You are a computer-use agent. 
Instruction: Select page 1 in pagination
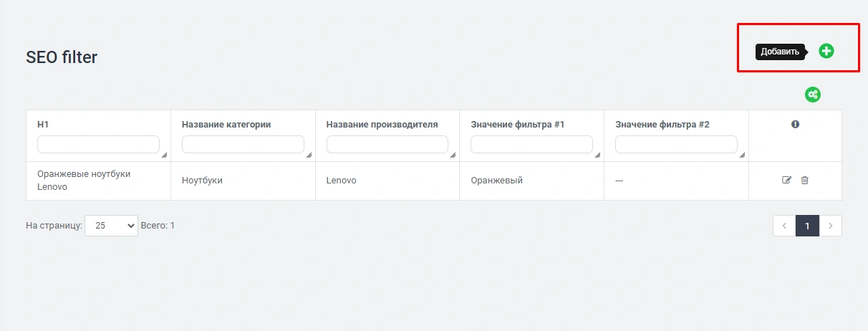click(x=807, y=226)
